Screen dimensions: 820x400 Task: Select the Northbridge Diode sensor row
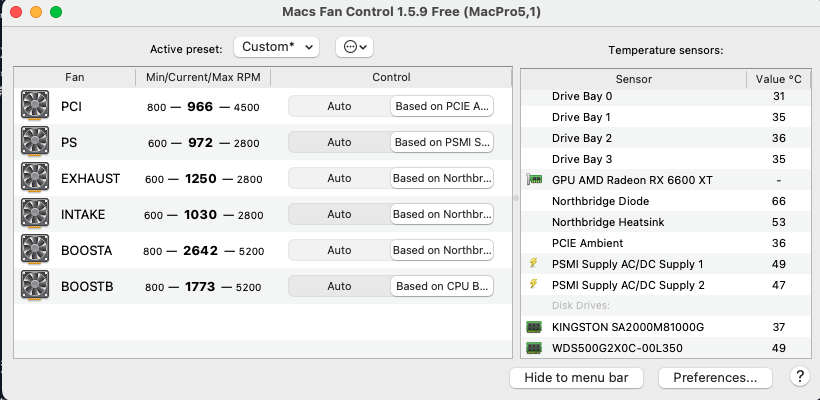point(640,201)
